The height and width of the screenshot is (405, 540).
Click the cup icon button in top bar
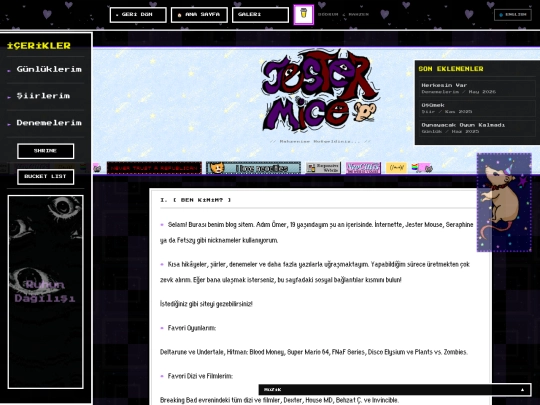(303, 14)
